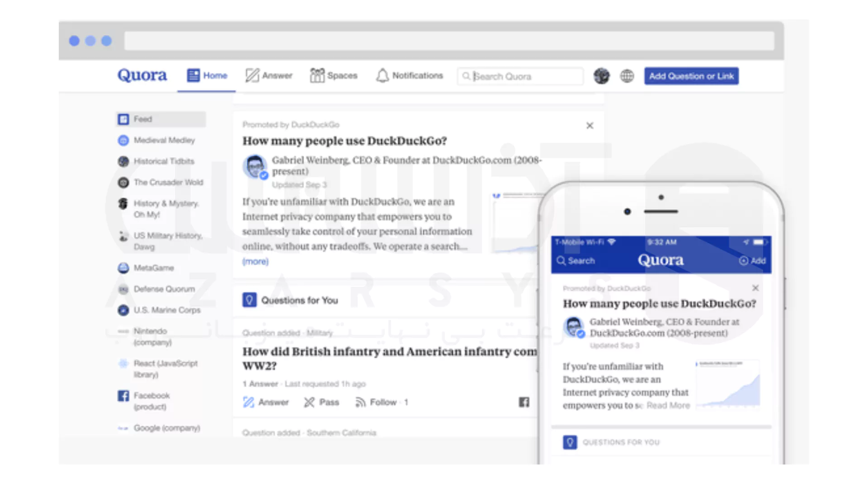868x488 pixels.
Task: Open MetaGame in the sidebar
Action: pyautogui.click(x=146, y=268)
